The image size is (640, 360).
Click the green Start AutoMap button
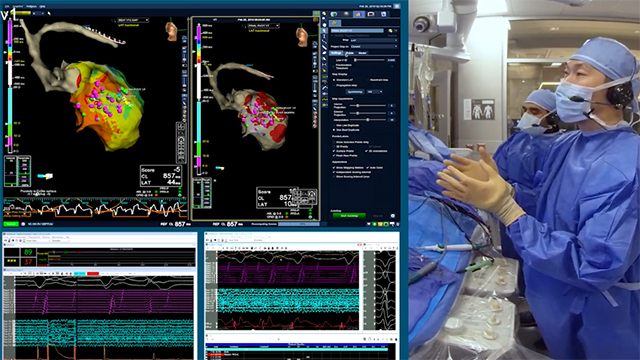coord(349,216)
